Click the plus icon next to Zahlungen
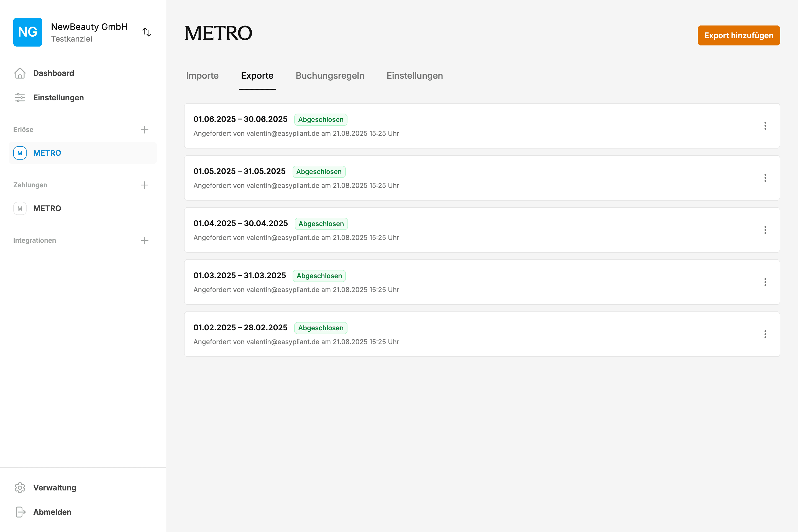This screenshot has height=532, width=798. pos(145,185)
